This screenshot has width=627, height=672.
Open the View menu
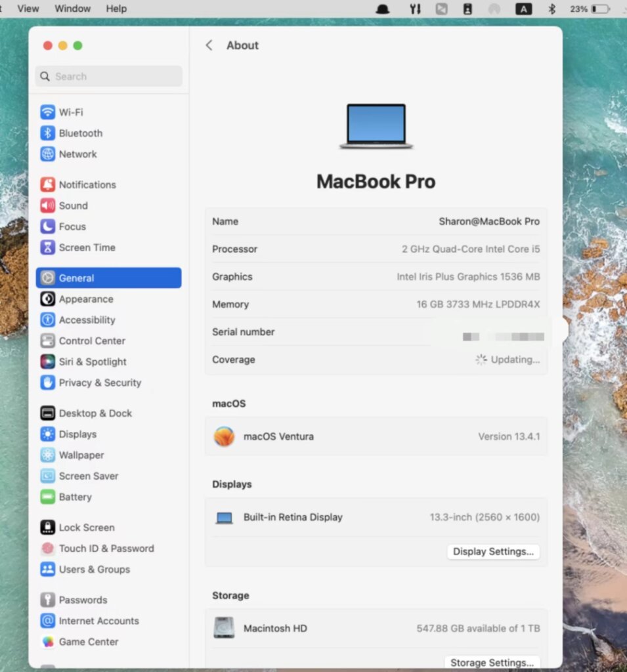(28, 9)
